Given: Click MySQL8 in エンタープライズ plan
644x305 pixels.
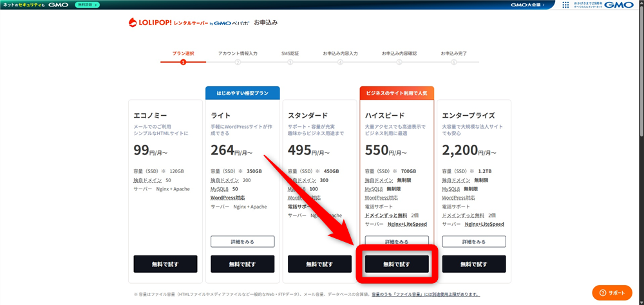Looking at the screenshot, I should 451,189.
